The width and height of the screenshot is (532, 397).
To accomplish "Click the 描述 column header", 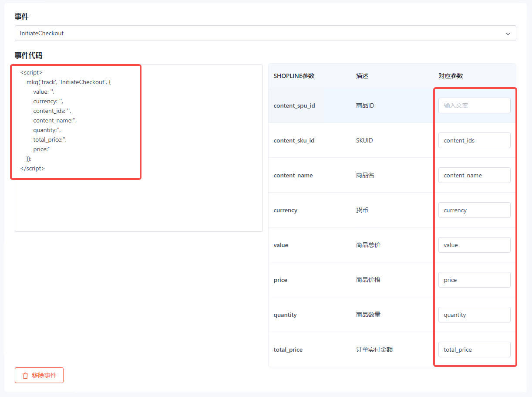I will [362, 76].
